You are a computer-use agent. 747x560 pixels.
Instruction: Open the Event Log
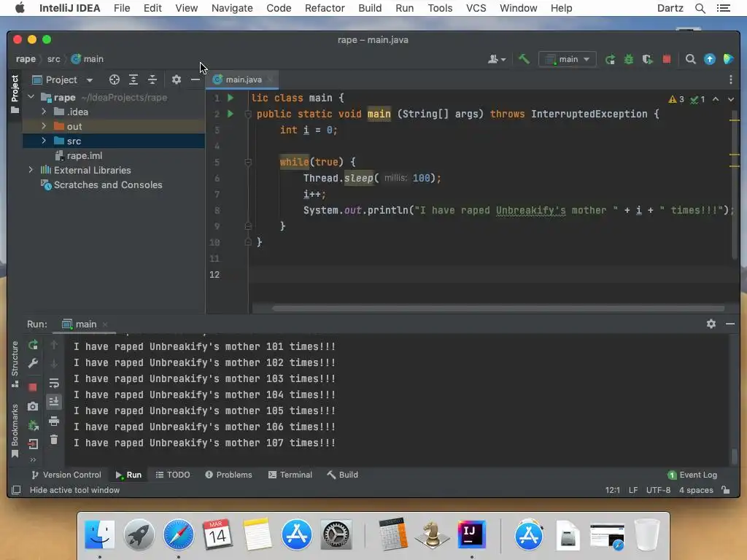[693, 475]
